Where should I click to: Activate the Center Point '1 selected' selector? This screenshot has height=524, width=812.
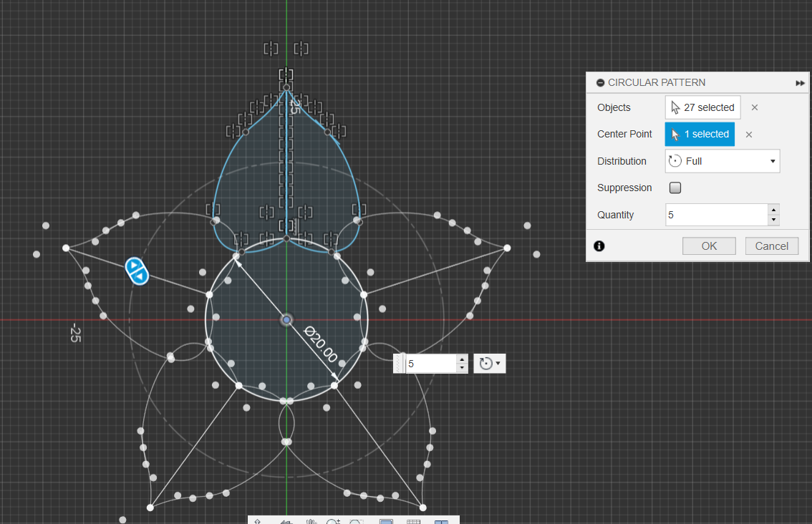700,135
